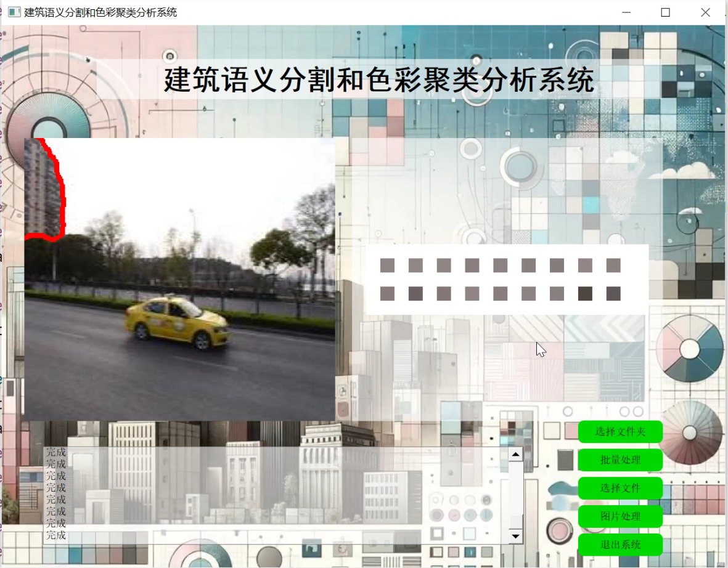728x568 pixels.
Task: Click the 选择文件夹 button
Action: (x=620, y=432)
